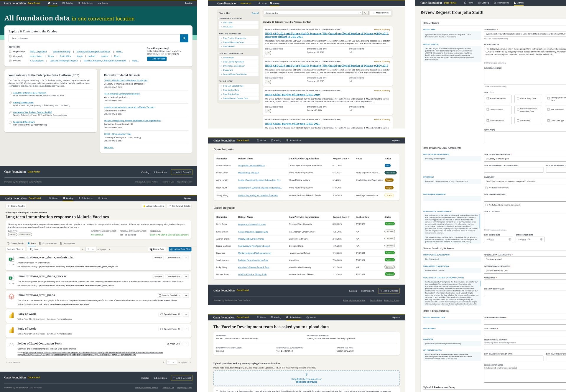Click the Excel icon for immunizations_west_ghana_analysis.xlsx

[x=11, y=259]
